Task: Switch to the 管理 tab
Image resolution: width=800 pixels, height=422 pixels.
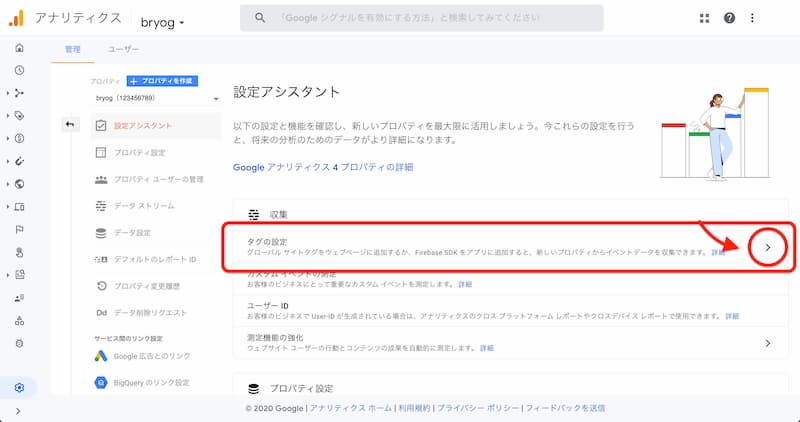Action: 72,49
